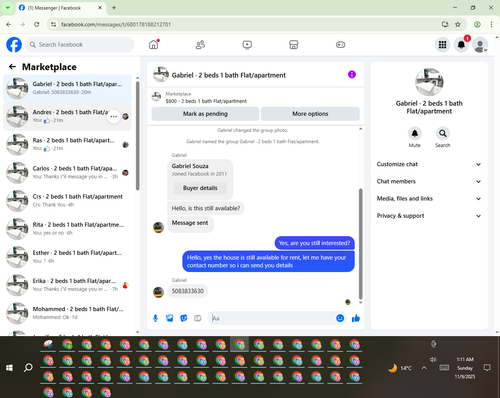Open the Gaming icon in top navigation
Screen dimensions: 500x398
click(340, 45)
